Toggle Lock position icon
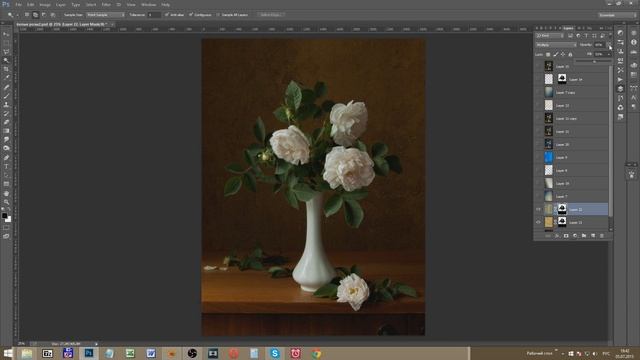Image resolution: width=640 pixels, height=360 pixels. click(x=563, y=54)
